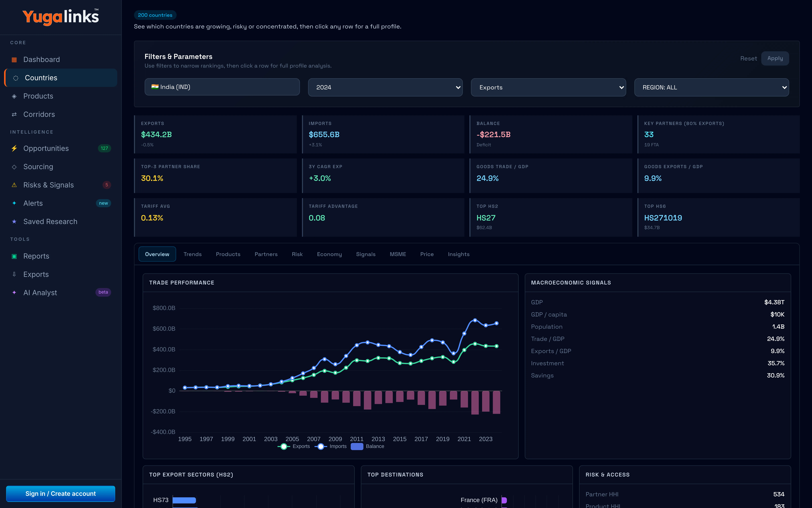Screen dimensions: 812x508
Task: Click the -$221.5B Balance card
Action: [551, 134]
